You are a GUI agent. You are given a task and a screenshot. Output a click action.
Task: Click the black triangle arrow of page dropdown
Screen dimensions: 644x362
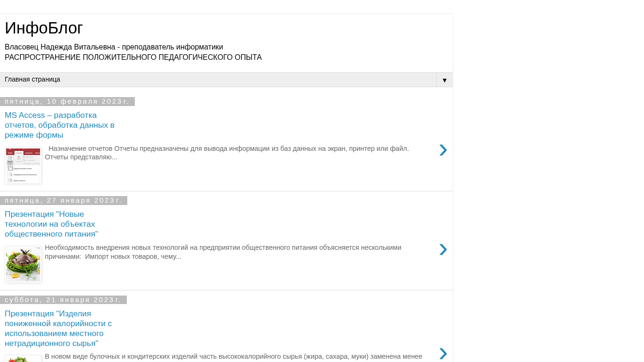pyautogui.click(x=444, y=80)
